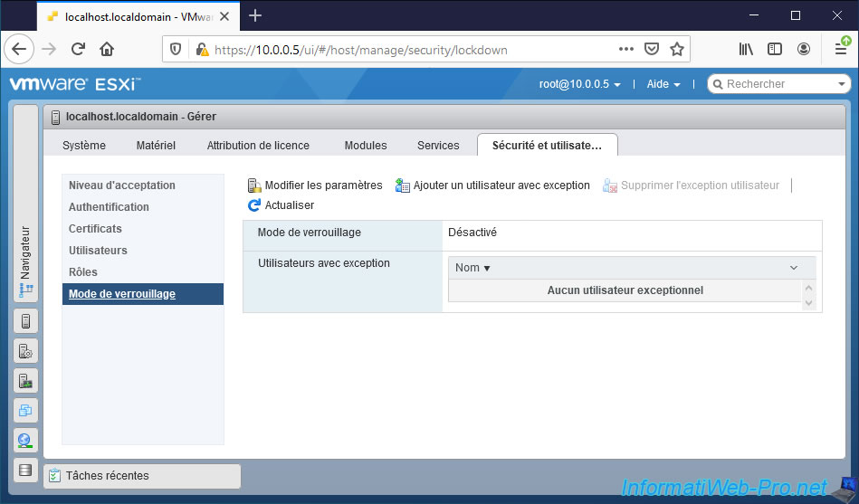Screen dimensions: 859x504
Task: Open the root@10.0.0.5 user dropdown
Action: click(579, 84)
